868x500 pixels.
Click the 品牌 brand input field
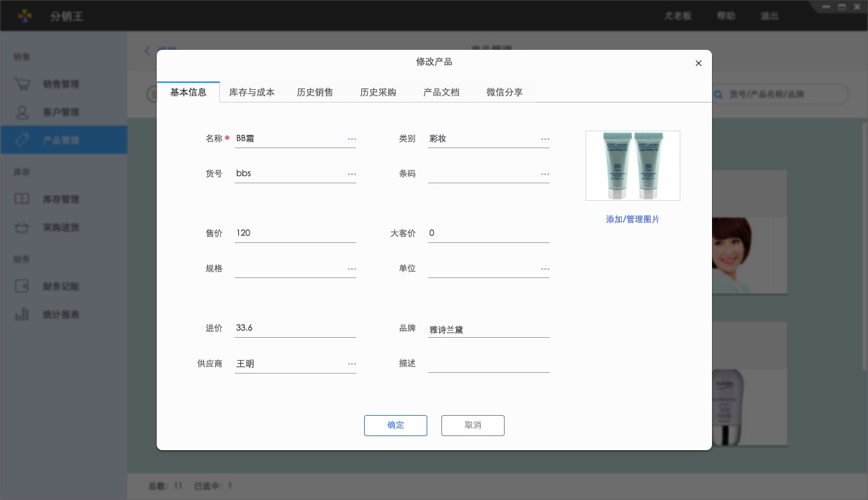point(488,329)
